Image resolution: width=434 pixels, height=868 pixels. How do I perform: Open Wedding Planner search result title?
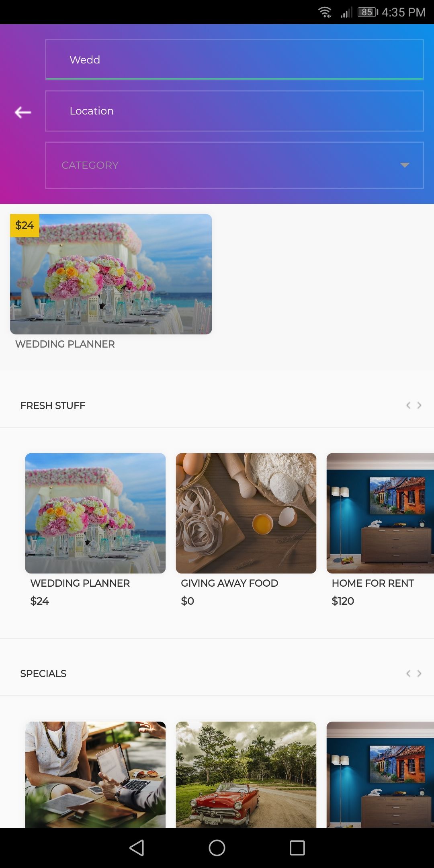pyautogui.click(x=65, y=344)
